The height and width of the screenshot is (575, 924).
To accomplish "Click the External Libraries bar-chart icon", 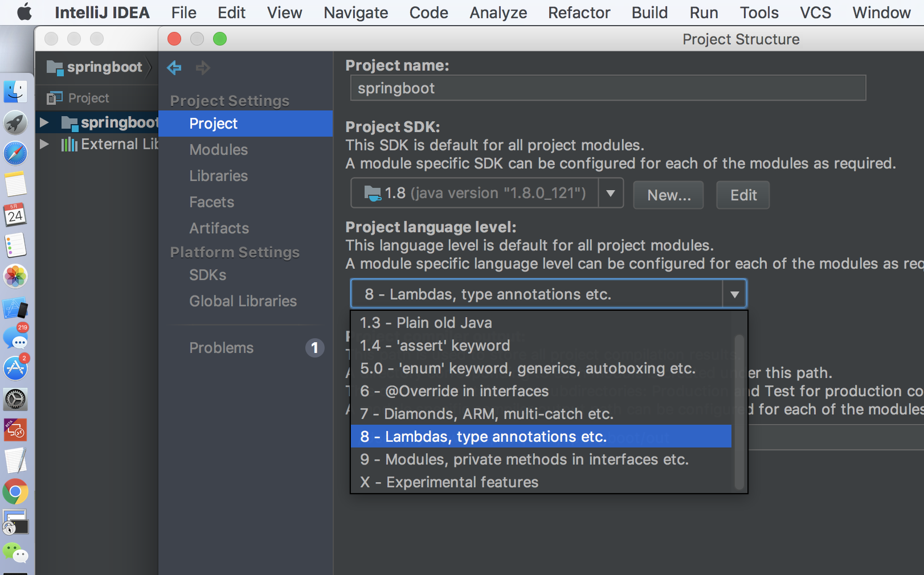I will [69, 144].
